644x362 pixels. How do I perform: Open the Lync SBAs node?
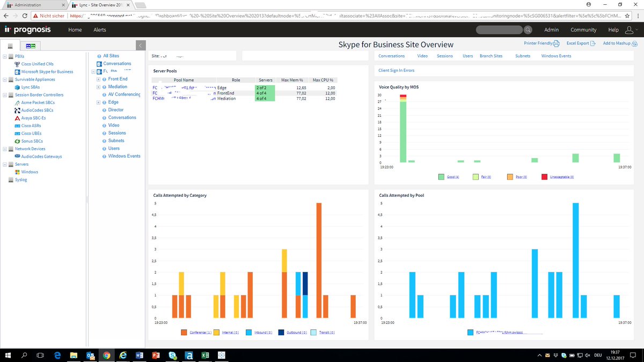(x=31, y=87)
